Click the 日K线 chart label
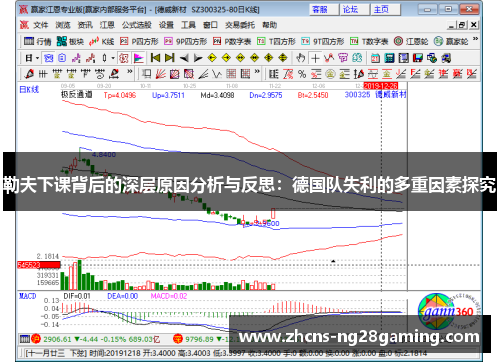 point(29,89)
